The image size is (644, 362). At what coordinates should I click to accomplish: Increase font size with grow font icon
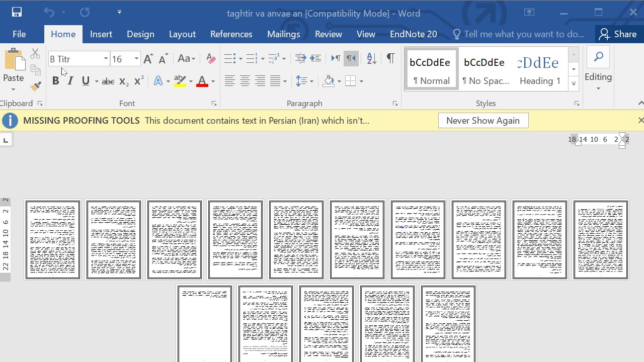(x=148, y=59)
